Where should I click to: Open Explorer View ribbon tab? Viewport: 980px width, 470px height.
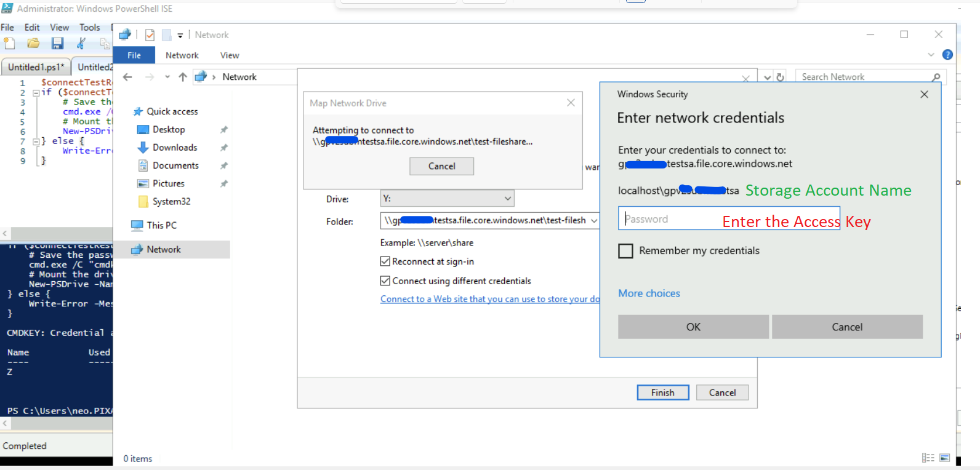pos(230,55)
